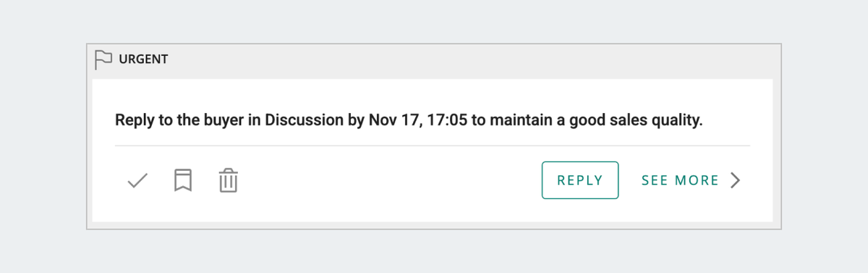The height and width of the screenshot is (273, 868).
Task: Click the gray URGENT header bar
Action: (434, 59)
